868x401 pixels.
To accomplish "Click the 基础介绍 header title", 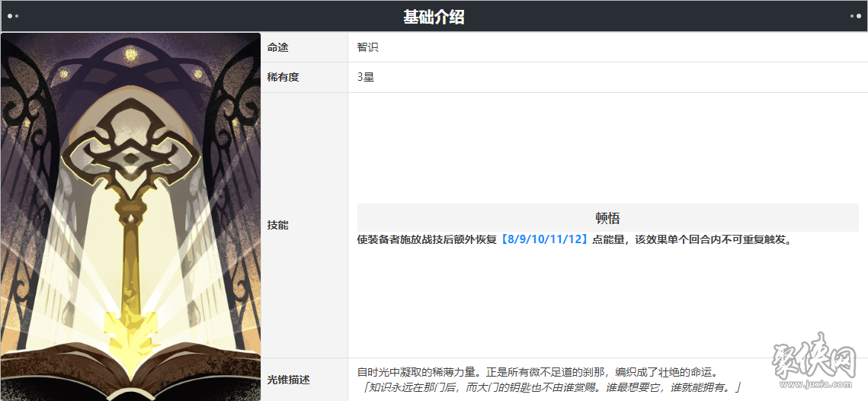I will pyautogui.click(x=434, y=18).
